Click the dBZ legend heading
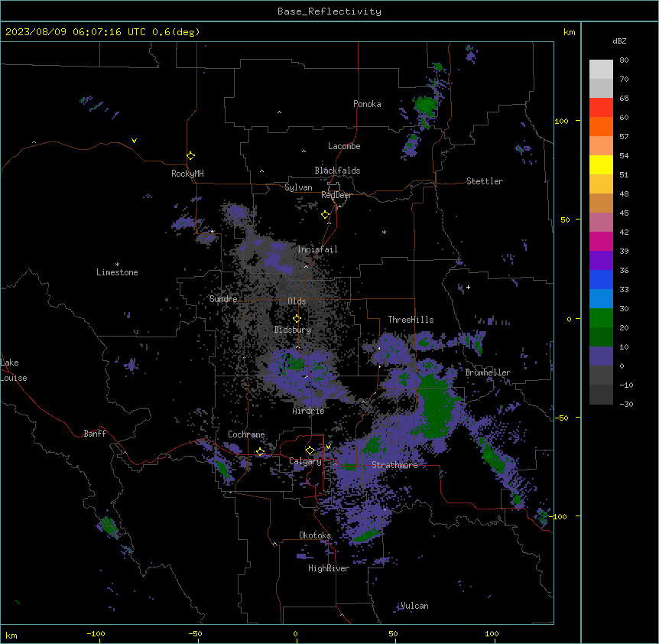 619,41
